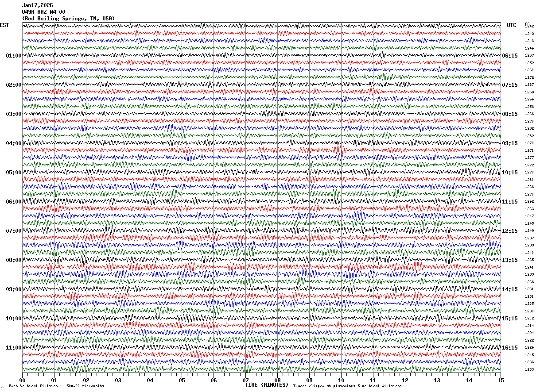Pick the '08:15' UTC time label
Image resolution: width=536 pixels, height=392 pixels.
(510, 114)
